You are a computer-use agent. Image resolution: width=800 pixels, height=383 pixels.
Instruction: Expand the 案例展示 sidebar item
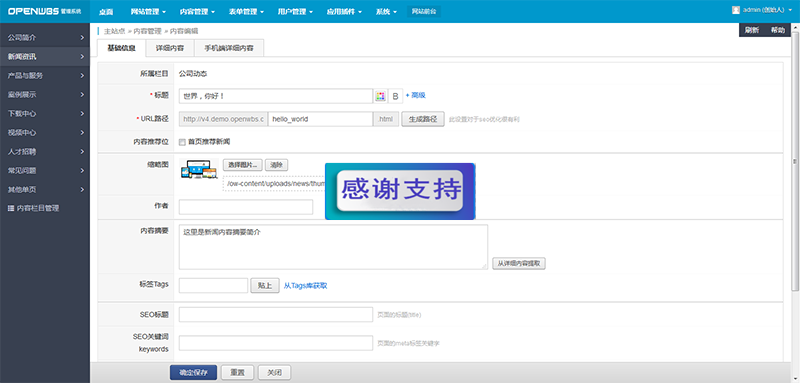pyautogui.click(x=45, y=94)
